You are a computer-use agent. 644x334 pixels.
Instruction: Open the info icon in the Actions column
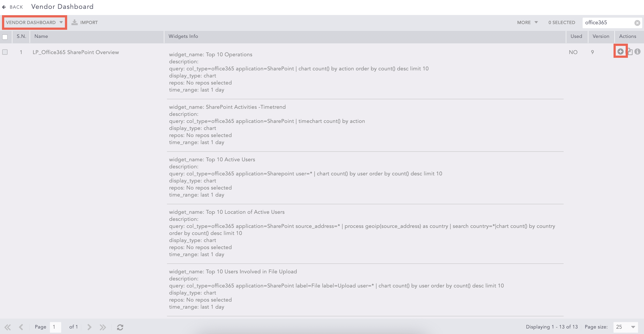pos(638,51)
